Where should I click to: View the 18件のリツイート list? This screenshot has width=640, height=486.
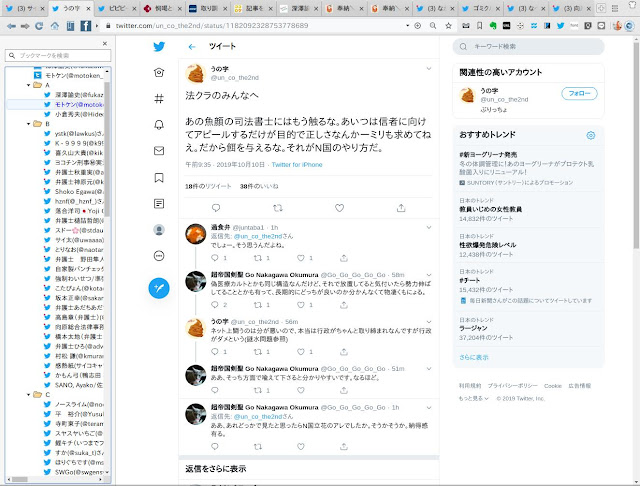[x=208, y=186]
